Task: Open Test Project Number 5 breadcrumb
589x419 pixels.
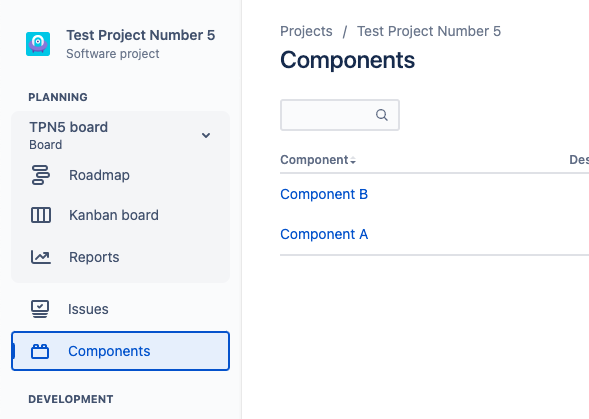Action: coord(429,31)
